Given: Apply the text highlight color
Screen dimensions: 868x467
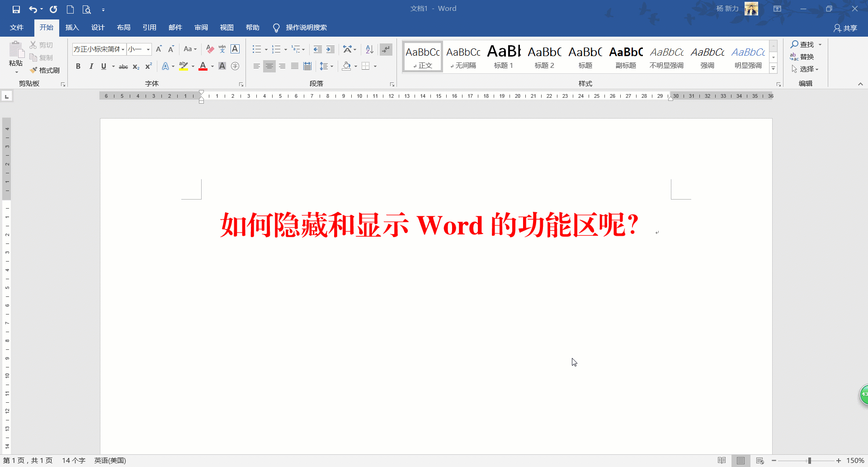Looking at the screenshot, I should point(183,67).
